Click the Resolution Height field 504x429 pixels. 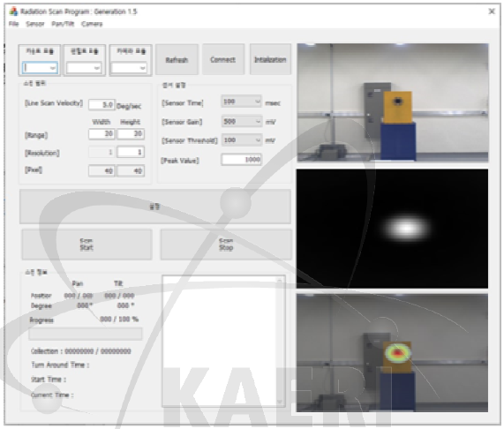click(x=130, y=152)
